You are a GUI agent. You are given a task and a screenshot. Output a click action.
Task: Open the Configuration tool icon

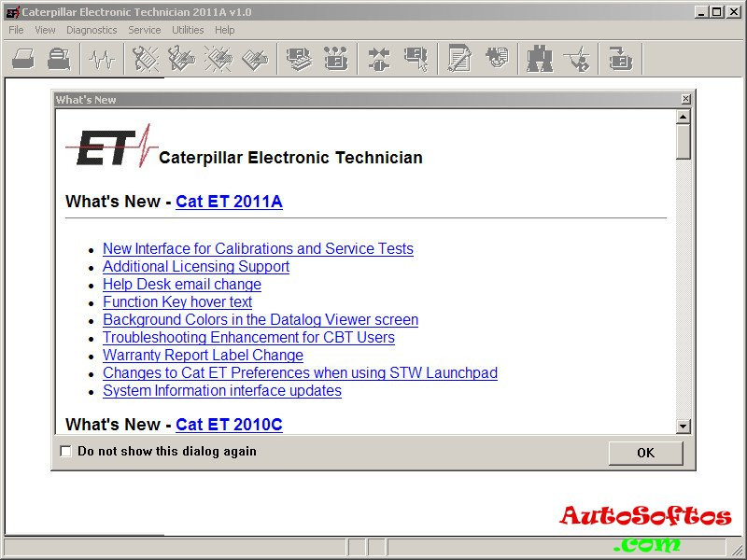[x=335, y=59]
